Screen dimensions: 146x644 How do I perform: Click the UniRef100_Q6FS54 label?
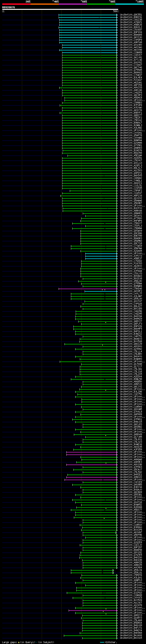coord(131,85)
